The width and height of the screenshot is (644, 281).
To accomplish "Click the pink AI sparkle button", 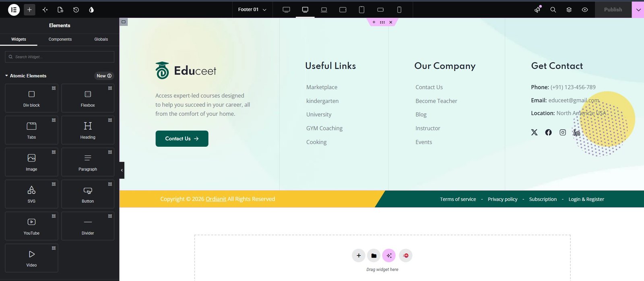I will click(389, 256).
